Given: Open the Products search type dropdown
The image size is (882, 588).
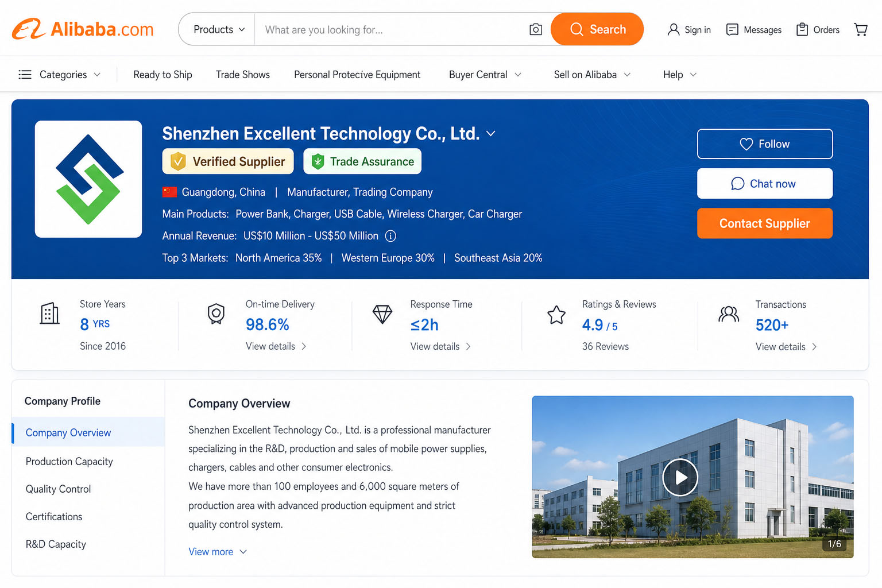Looking at the screenshot, I should [219, 29].
